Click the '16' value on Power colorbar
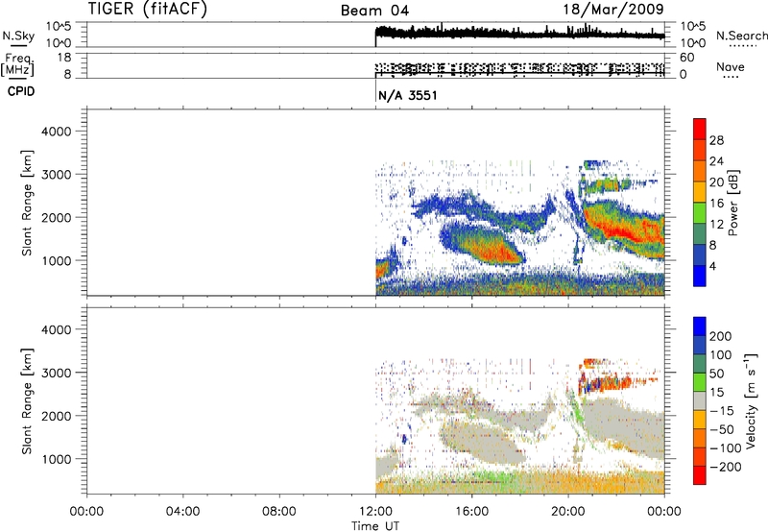This screenshot has height=532, width=768. pos(716,203)
